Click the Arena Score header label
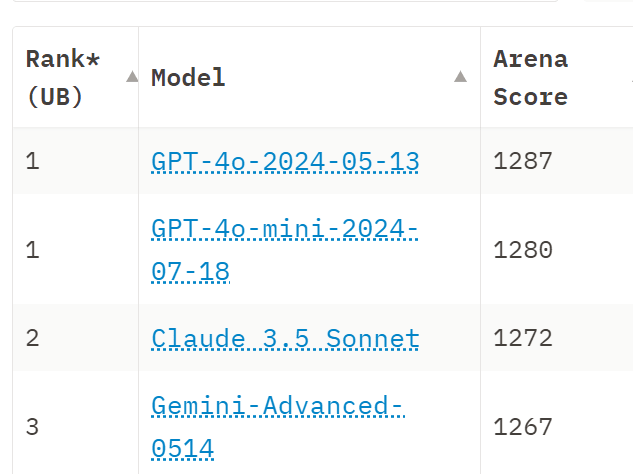Image resolution: width=633 pixels, height=474 pixels. [530, 78]
